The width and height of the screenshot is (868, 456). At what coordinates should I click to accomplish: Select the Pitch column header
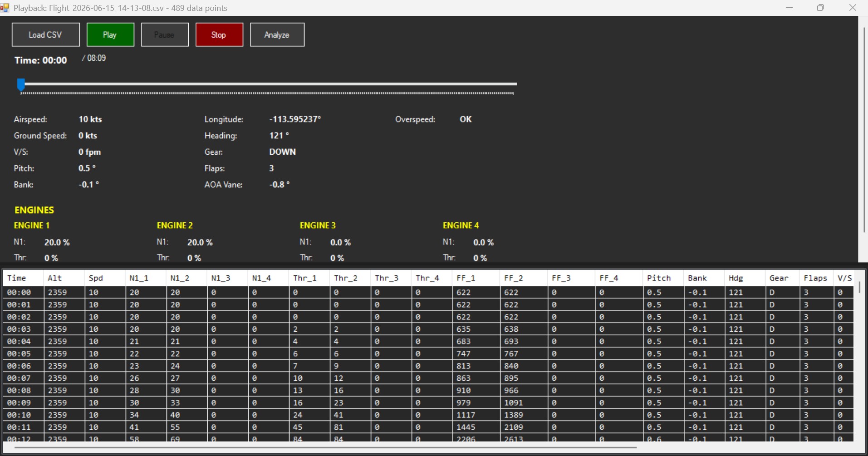[x=663, y=278]
